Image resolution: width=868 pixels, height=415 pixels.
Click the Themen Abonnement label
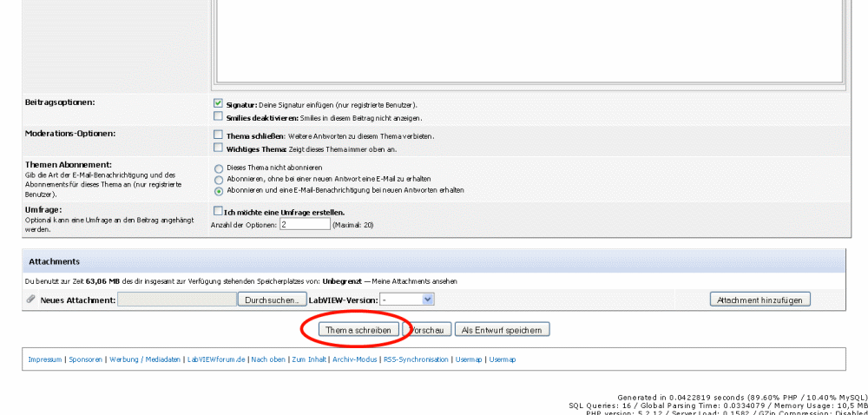point(69,165)
